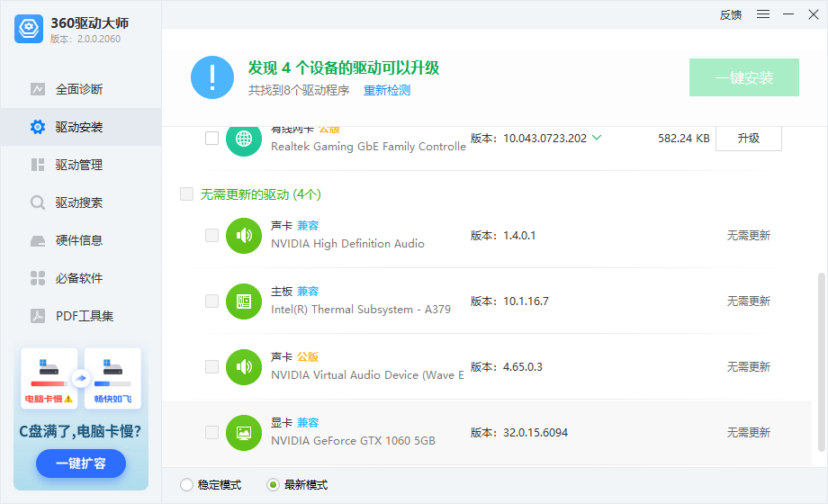Click the PDF工具集 icon
Screen dimensions: 828x504
pos(38,316)
